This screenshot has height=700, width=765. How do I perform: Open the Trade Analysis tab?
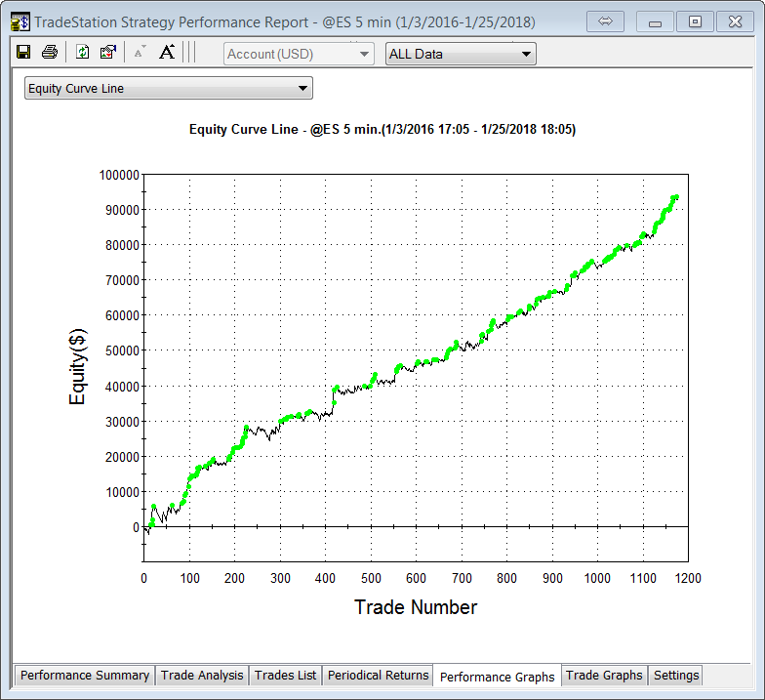click(202, 676)
